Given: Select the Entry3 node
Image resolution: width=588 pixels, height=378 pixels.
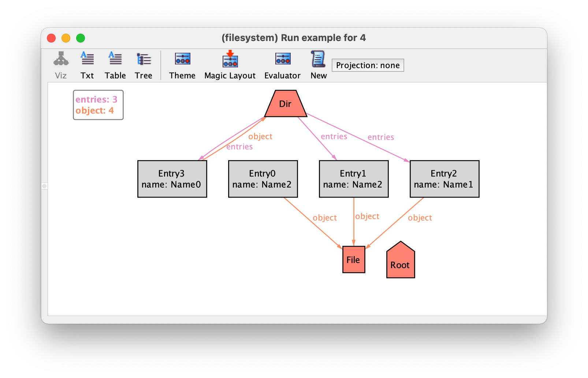Looking at the screenshot, I should [x=172, y=179].
